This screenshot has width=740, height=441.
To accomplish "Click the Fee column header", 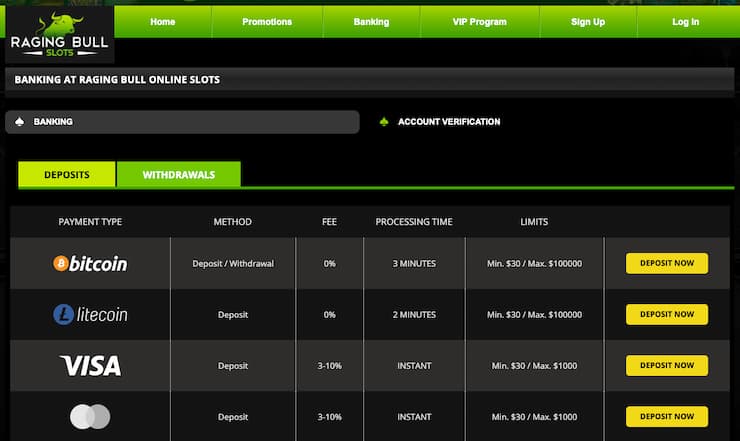I will (x=329, y=222).
